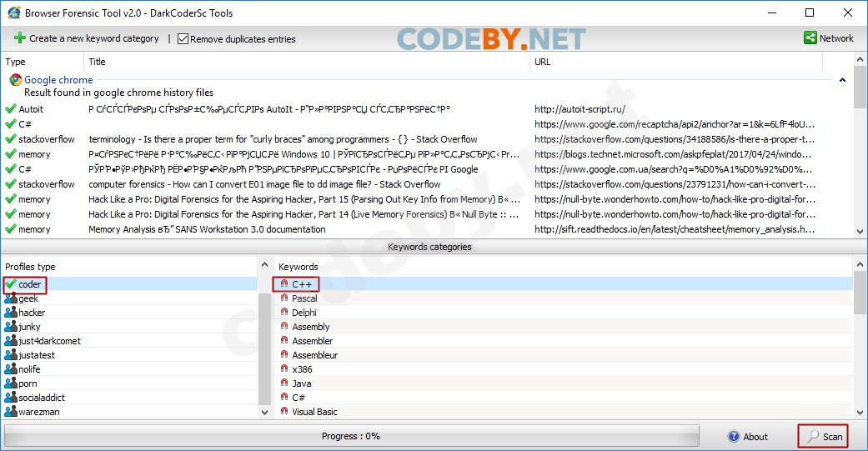This screenshot has width=868, height=451.
Task: Select the just4darkcomet profile icon
Action: pyautogui.click(x=11, y=341)
